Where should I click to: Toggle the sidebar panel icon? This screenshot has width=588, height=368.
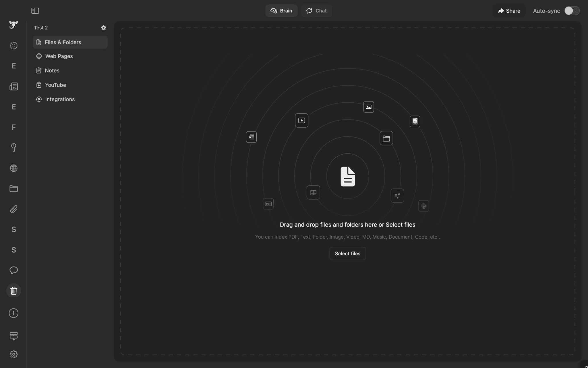click(35, 11)
